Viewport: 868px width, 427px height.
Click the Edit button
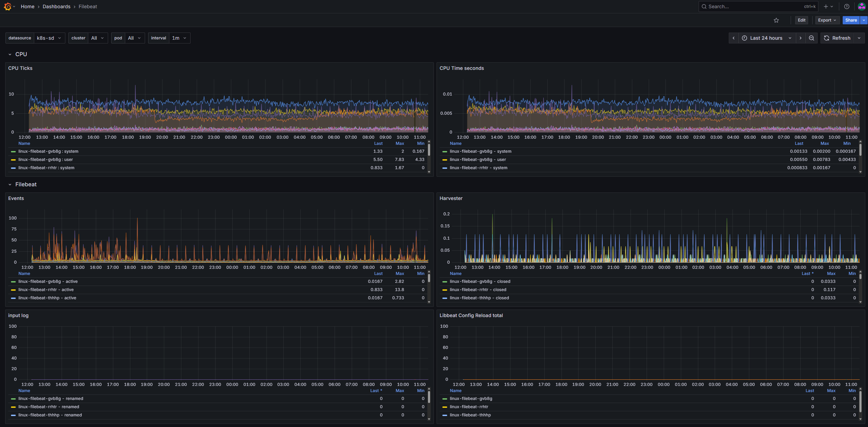point(802,20)
